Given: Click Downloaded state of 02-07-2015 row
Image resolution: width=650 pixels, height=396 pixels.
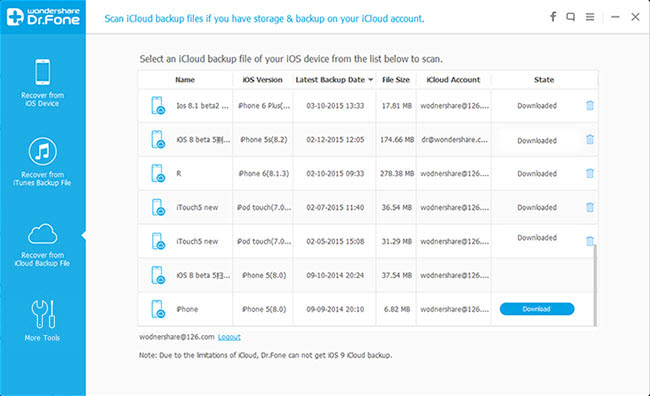Looking at the screenshot, I should (x=537, y=207).
